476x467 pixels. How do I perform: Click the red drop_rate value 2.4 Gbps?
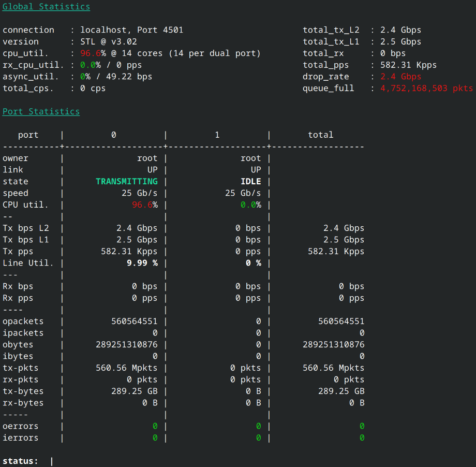[x=400, y=77]
